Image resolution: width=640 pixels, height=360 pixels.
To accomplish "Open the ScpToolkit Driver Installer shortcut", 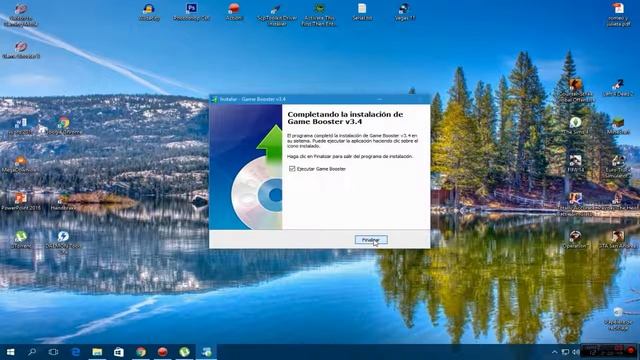I will [277, 15].
